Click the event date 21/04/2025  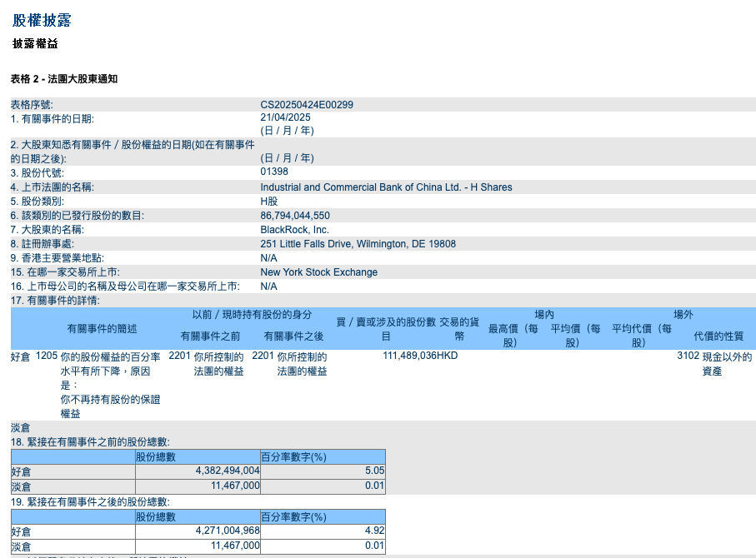pyautogui.click(x=285, y=117)
